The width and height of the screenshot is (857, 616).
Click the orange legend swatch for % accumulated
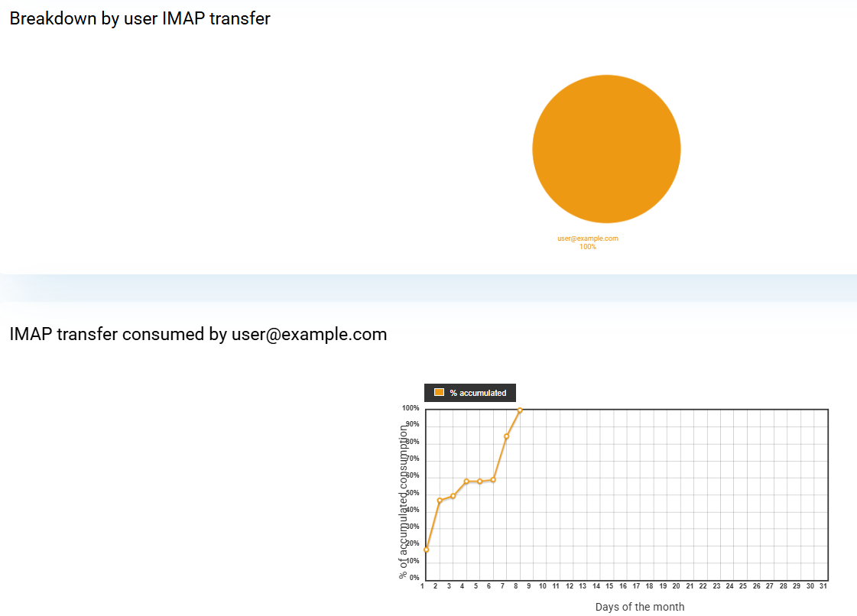[x=439, y=392]
